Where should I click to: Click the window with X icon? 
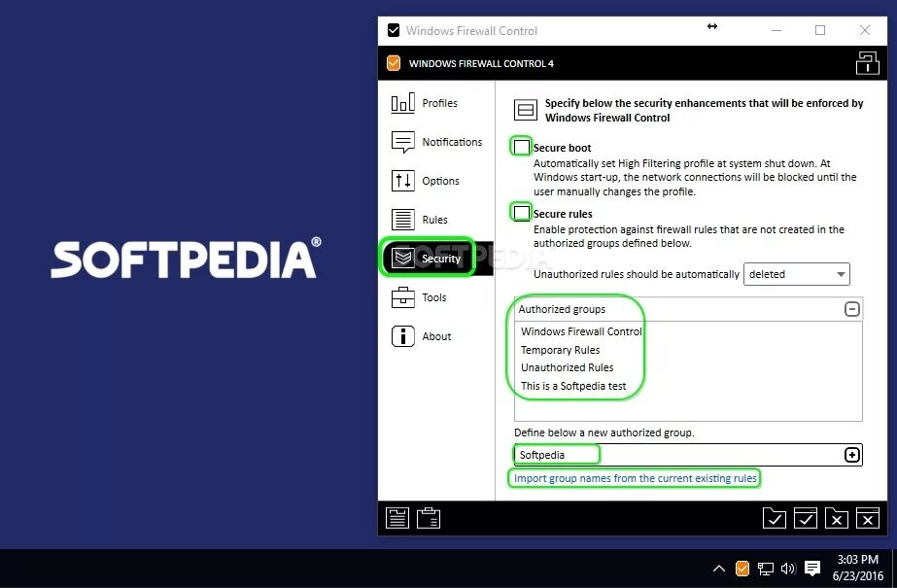[x=867, y=518]
